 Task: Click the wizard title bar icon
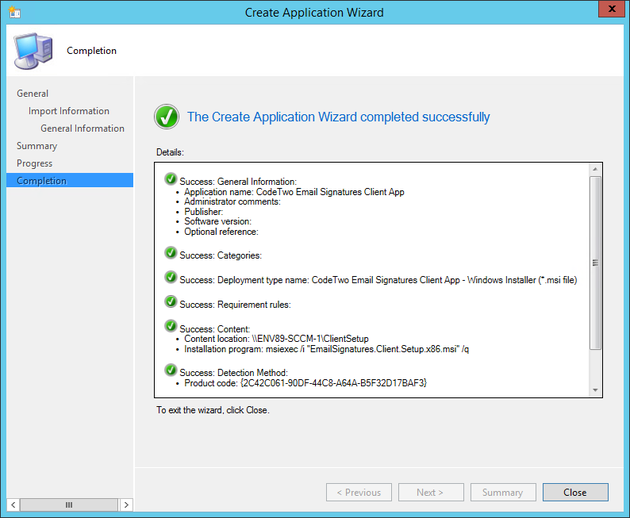14,12
